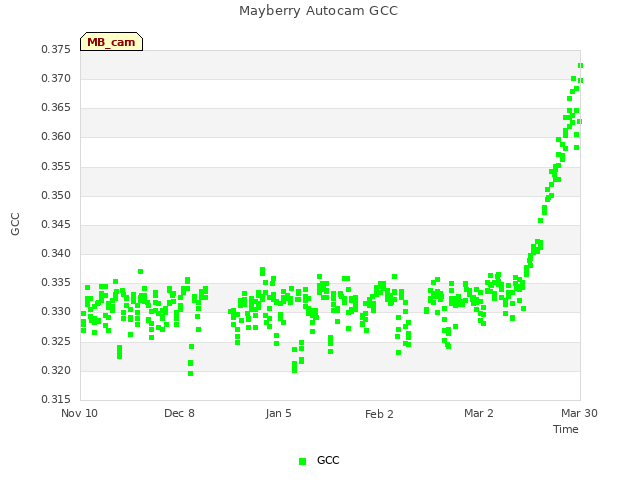
Task: Click the vertical GCC y-axis title
Action: click(15, 224)
